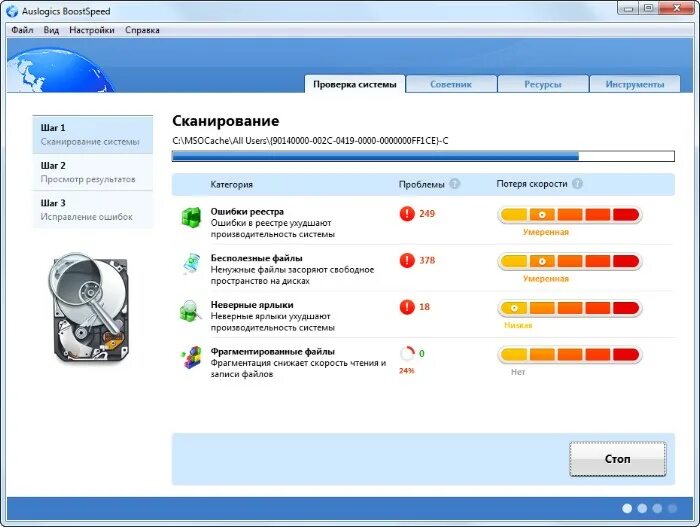This screenshot has height=527, width=700.
Task: Switch to the Ресурсы tab
Action: (543, 84)
